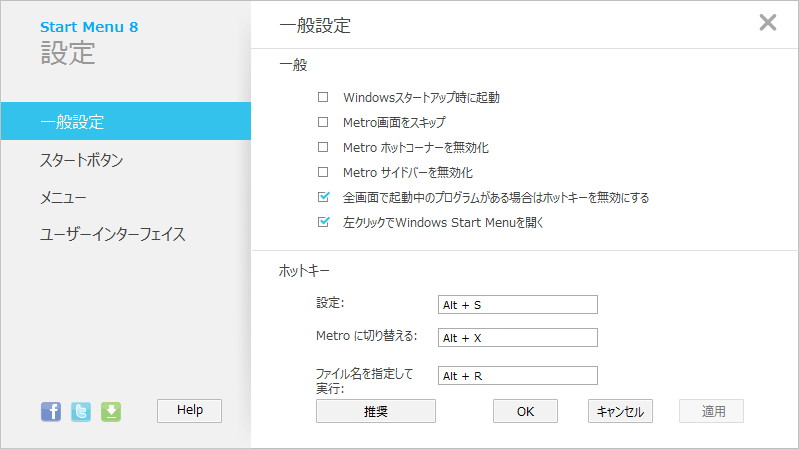Enable Windowsスタートアップ時に起動 checkbox
Image resolution: width=799 pixels, height=449 pixels.
323,97
